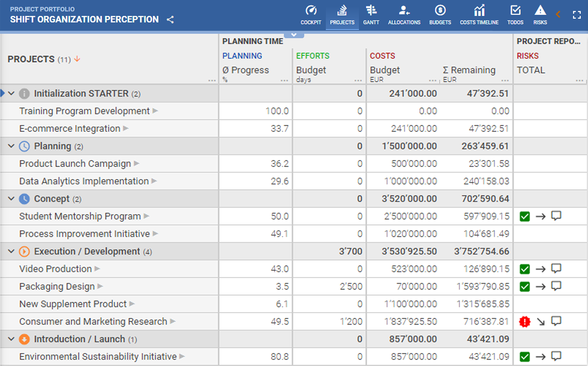
Task: Open Product Launch Campaign arrow
Action: [x=137, y=164]
